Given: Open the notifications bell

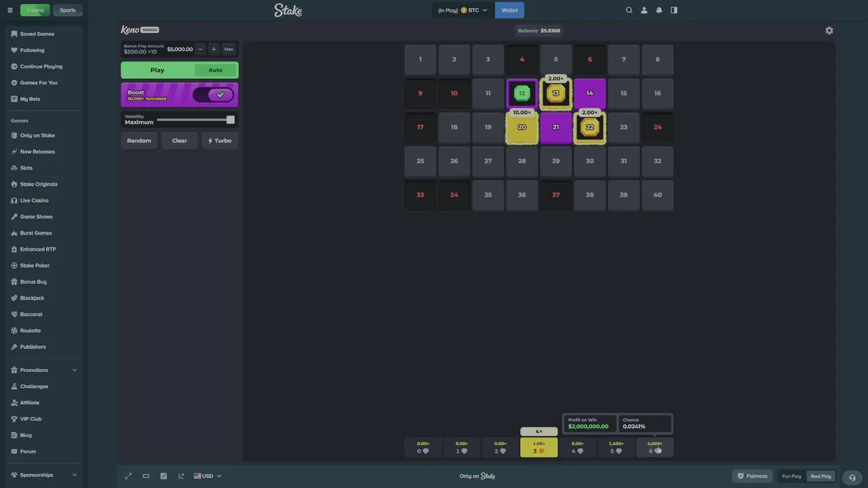Looking at the screenshot, I should (x=659, y=10).
